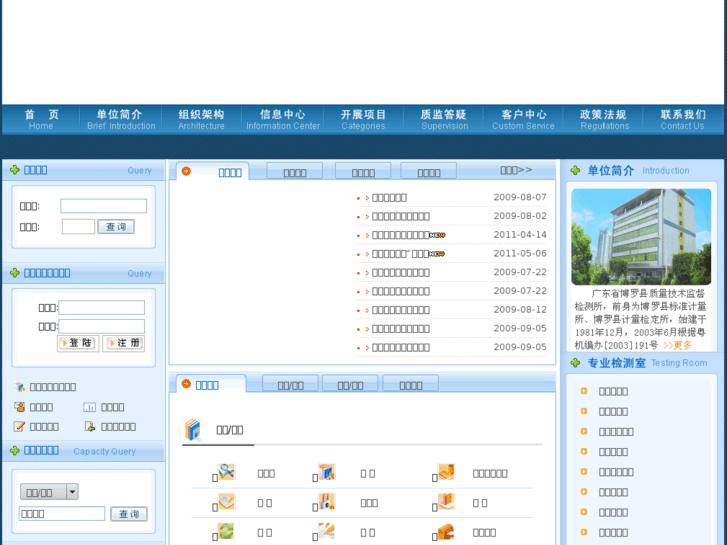Open 质监答疑 Supervision

point(444,120)
